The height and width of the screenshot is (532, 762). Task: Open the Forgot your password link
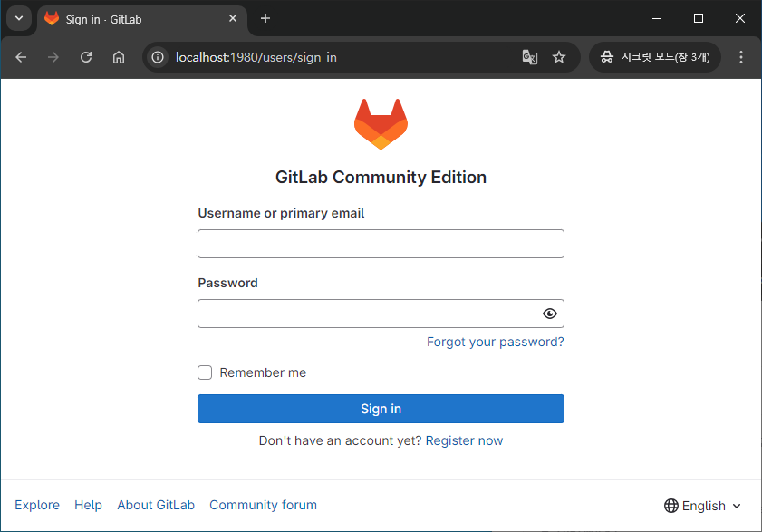click(496, 342)
